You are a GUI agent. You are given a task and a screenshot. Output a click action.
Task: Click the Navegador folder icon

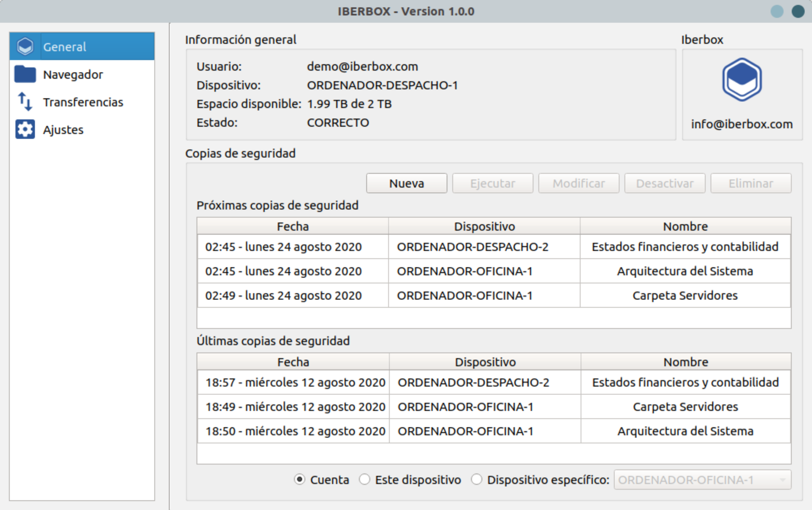pyautogui.click(x=25, y=74)
